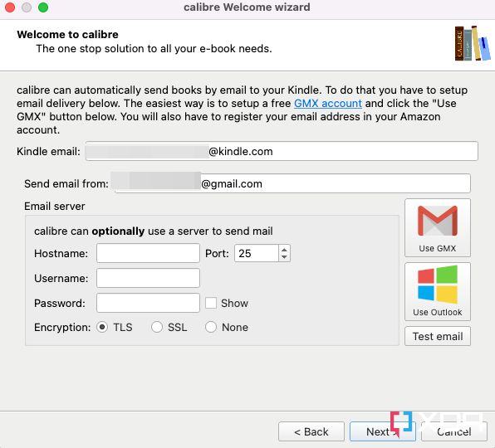Screen dimensions: 495x448
Task: Click the calibre books logo icon
Action: (473, 43)
